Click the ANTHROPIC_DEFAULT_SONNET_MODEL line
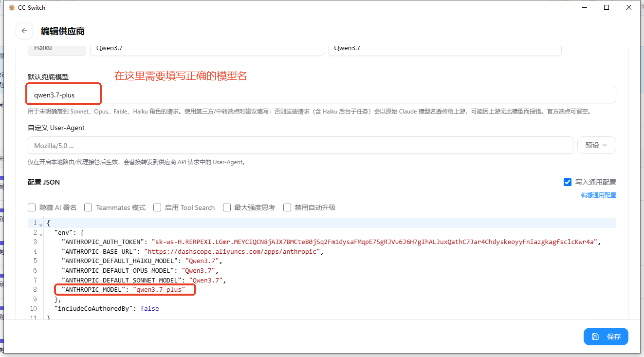The width and height of the screenshot is (644, 357). tap(144, 280)
